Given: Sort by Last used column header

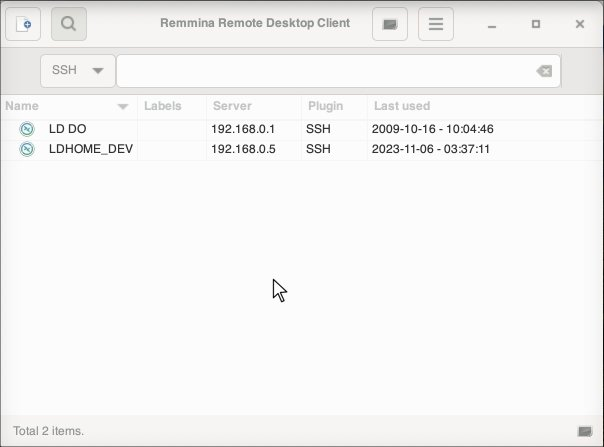Looking at the screenshot, I should point(402,106).
